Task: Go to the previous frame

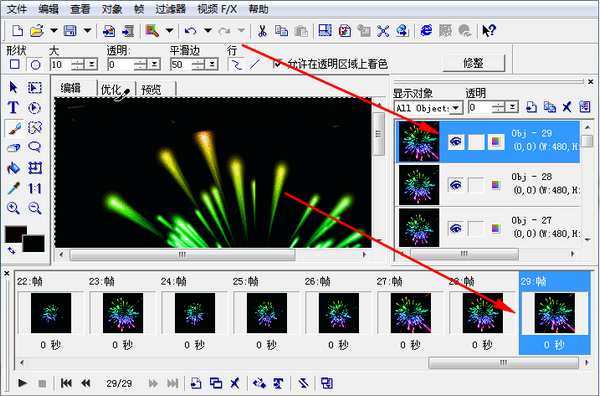Action: tap(86, 383)
